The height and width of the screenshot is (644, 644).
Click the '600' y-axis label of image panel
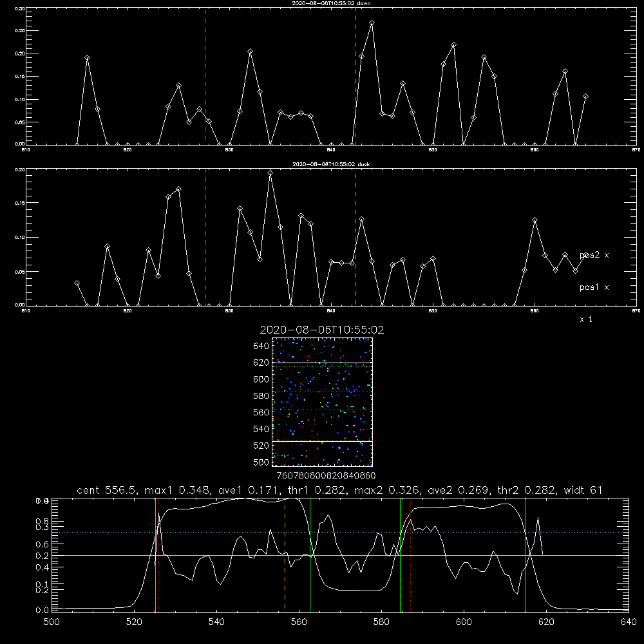tap(261, 379)
